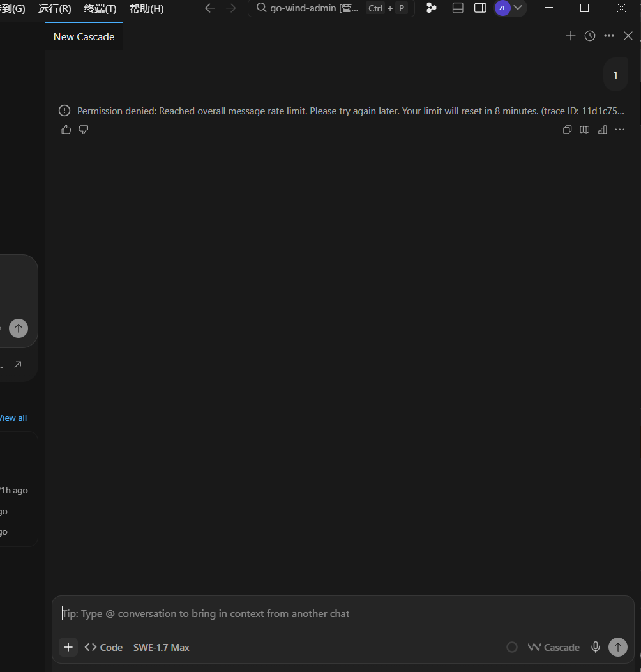This screenshot has width=641, height=672.
Task: Open Cascade panel more options ellipsis
Action: coord(609,36)
